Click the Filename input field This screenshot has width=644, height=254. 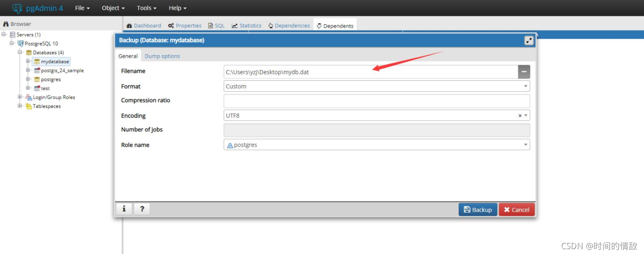[x=371, y=72]
